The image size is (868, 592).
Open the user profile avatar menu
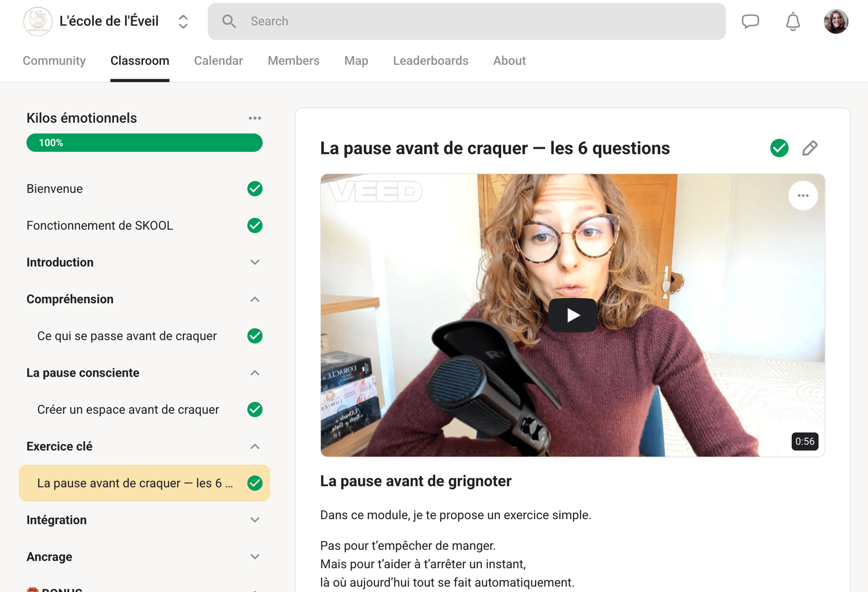coord(836,21)
